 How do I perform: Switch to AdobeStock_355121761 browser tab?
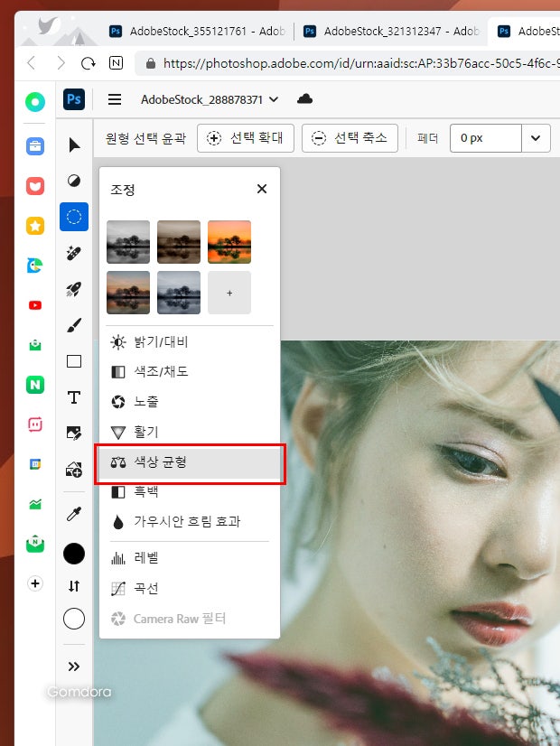(x=198, y=32)
